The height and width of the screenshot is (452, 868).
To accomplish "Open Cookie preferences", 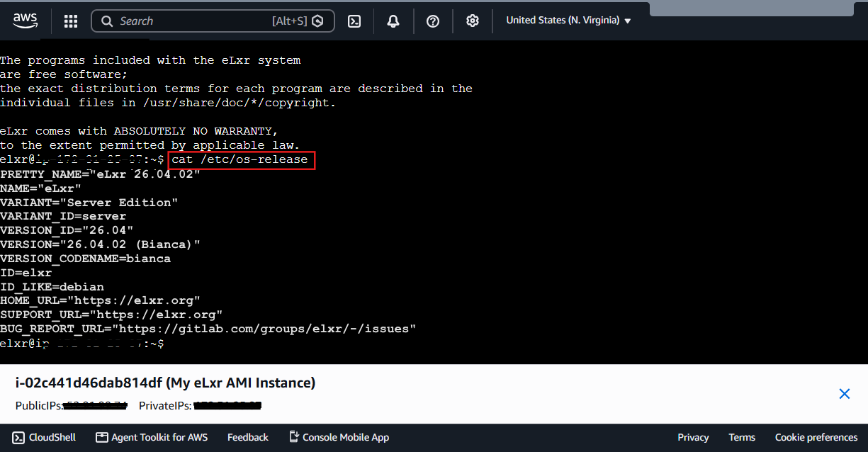I will 816,437.
